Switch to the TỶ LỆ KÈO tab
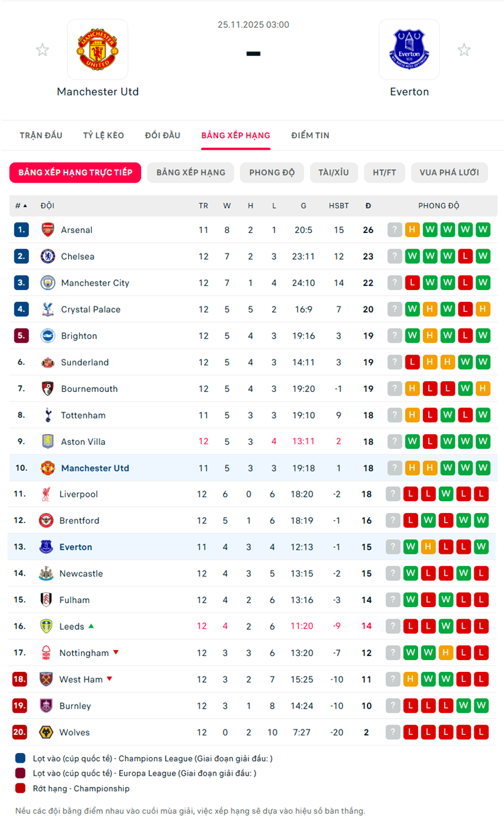504x816 pixels. tap(103, 135)
